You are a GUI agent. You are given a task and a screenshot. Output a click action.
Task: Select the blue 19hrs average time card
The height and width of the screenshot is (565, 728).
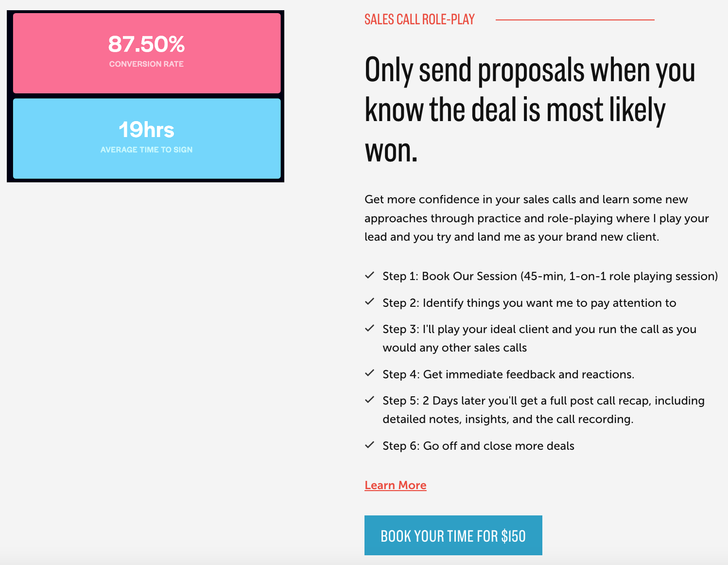[x=147, y=139]
